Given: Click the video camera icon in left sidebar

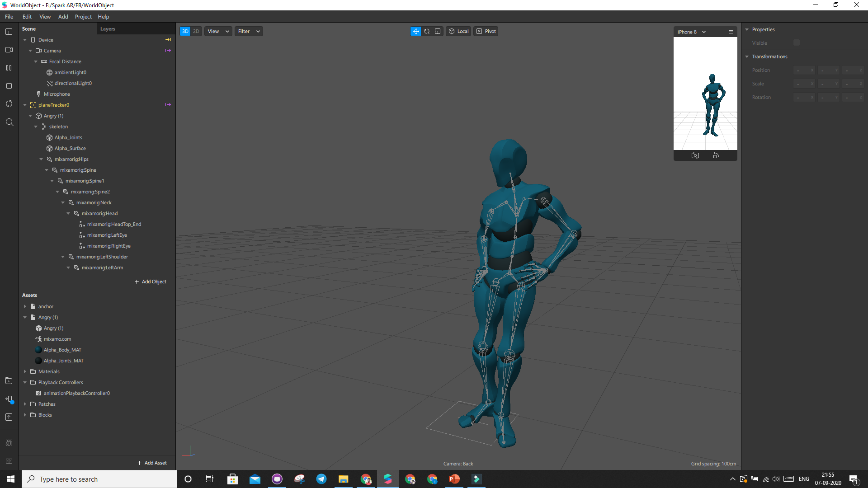Looking at the screenshot, I should (9, 50).
